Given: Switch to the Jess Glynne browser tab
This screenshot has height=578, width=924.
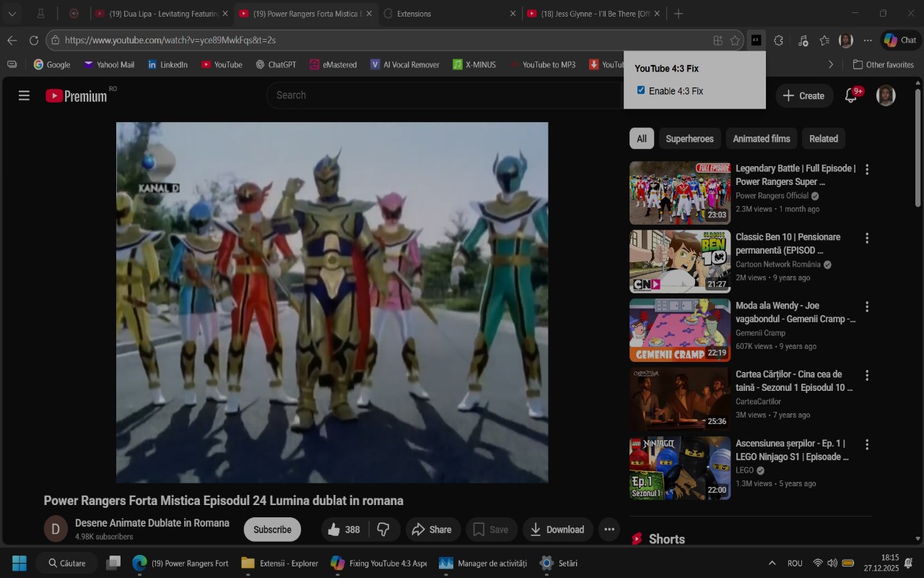Looking at the screenshot, I should click(594, 13).
